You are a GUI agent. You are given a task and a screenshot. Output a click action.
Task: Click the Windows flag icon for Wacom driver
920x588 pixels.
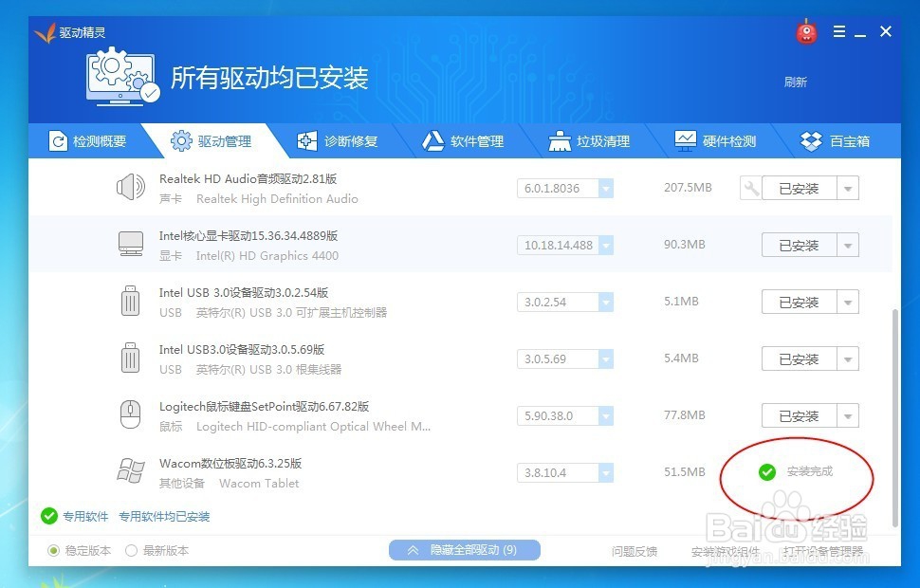[x=130, y=471]
